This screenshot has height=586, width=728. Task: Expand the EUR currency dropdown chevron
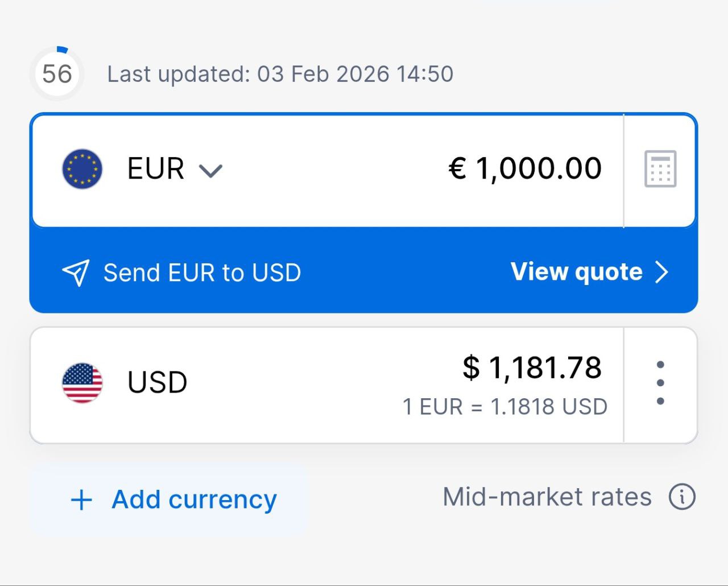(x=210, y=170)
